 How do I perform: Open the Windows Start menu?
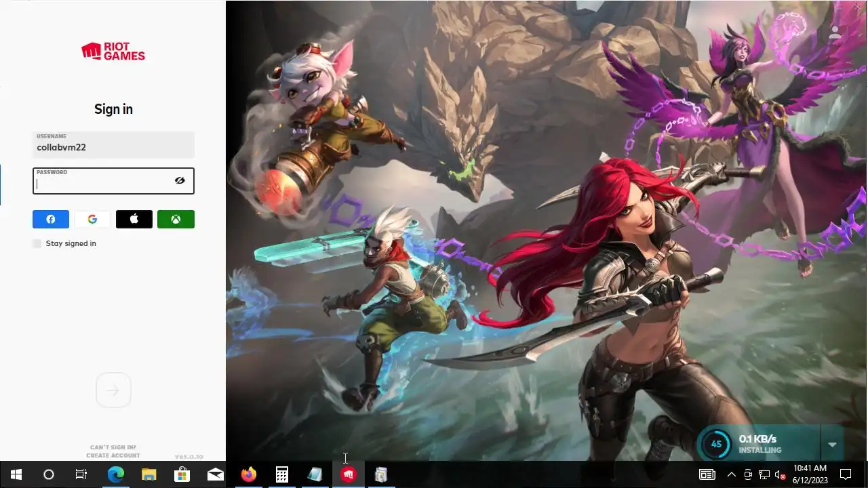[x=16, y=474]
